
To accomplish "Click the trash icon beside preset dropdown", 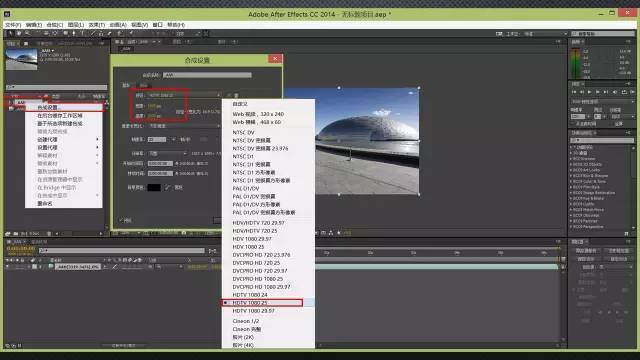I will (x=236, y=95).
